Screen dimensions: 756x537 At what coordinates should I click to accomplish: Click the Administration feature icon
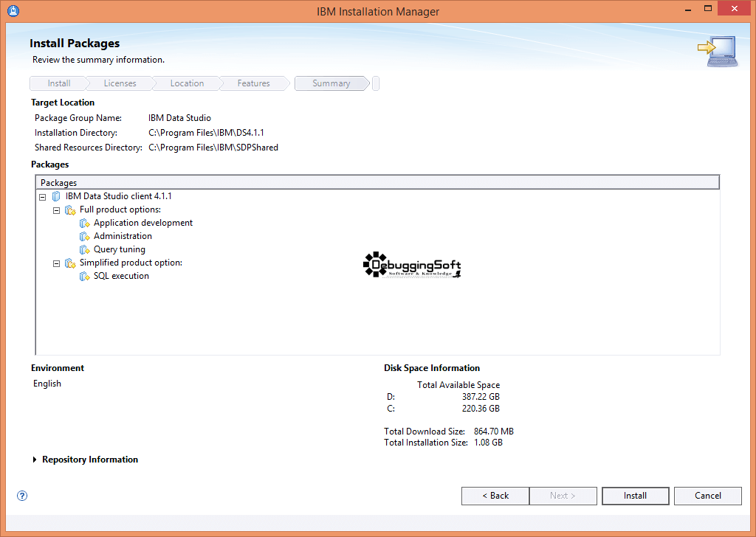point(84,237)
